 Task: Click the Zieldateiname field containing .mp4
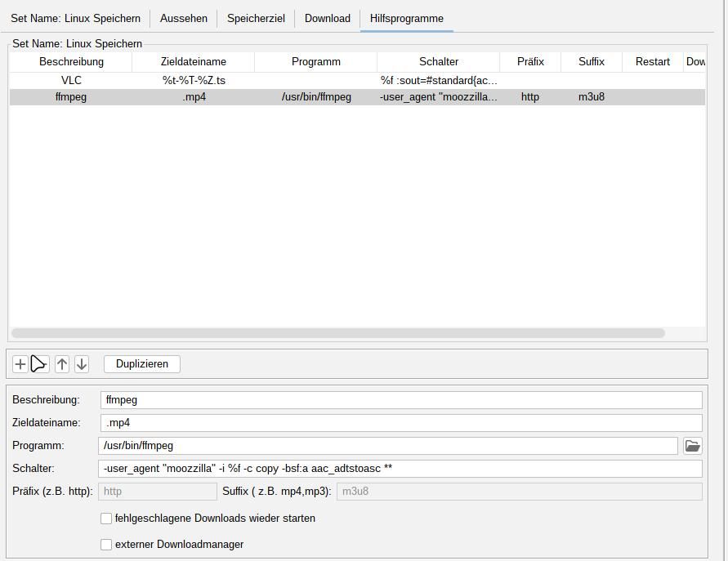401,423
